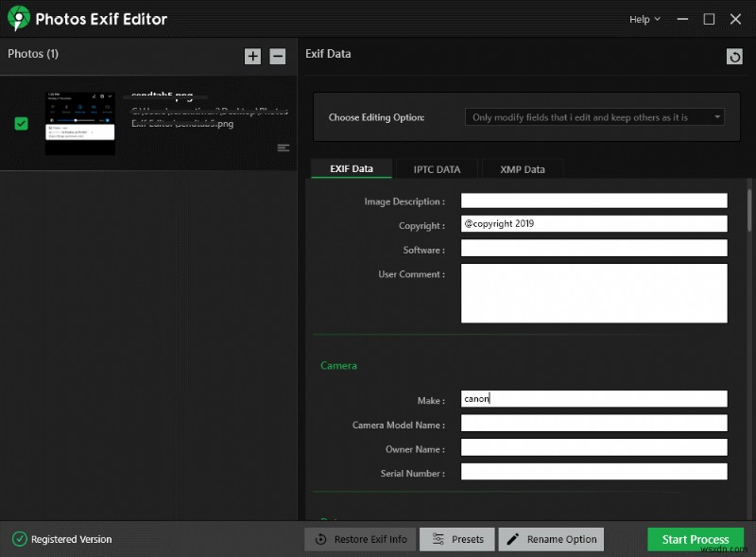Switch to the IPTC DATA tab
Image resolution: width=756 pixels, height=557 pixels.
click(x=437, y=169)
